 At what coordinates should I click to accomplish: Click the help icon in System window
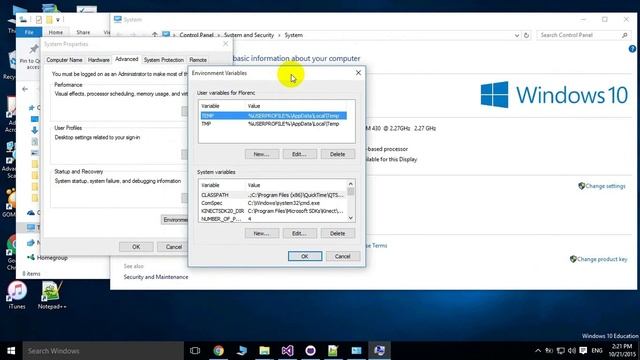(632, 49)
